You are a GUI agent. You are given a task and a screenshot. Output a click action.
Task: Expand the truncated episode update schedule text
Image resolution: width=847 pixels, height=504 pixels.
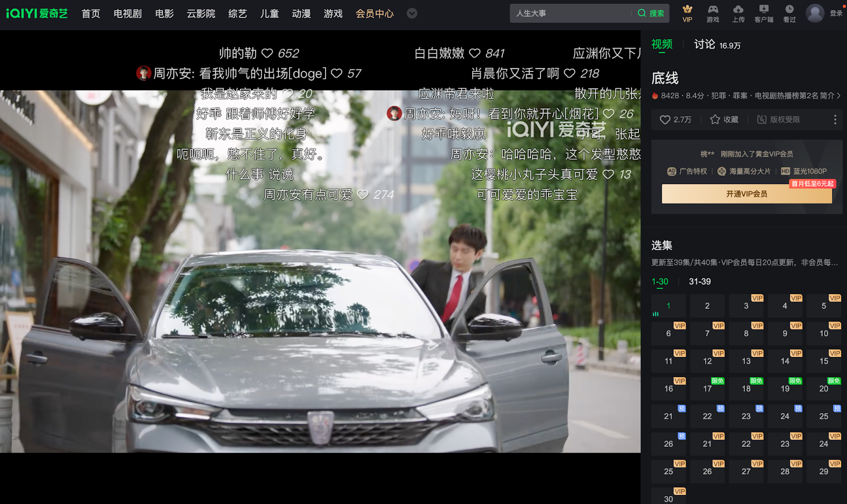[744, 263]
